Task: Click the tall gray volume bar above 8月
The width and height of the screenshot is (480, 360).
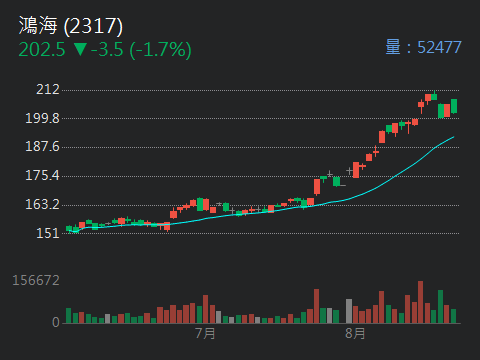Action: (349, 311)
